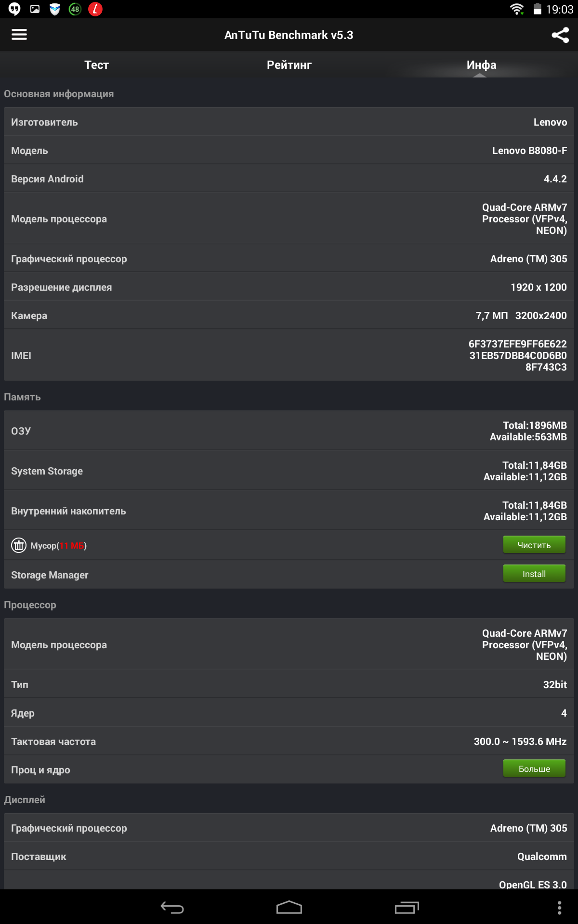Open the hamburger menu

coord(19,35)
